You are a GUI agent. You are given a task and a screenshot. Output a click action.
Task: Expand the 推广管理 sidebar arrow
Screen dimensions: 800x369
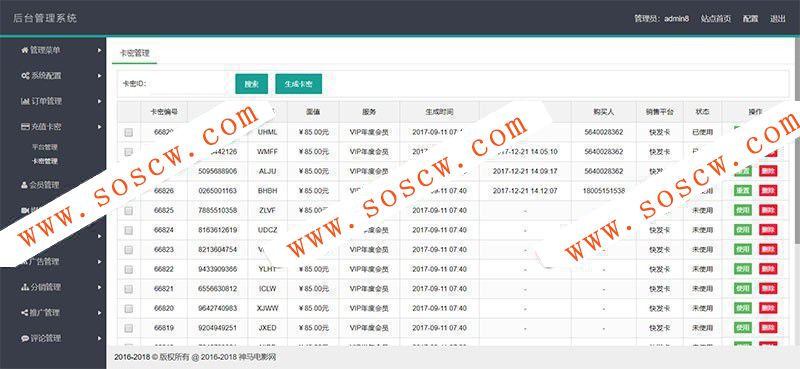(99, 312)
